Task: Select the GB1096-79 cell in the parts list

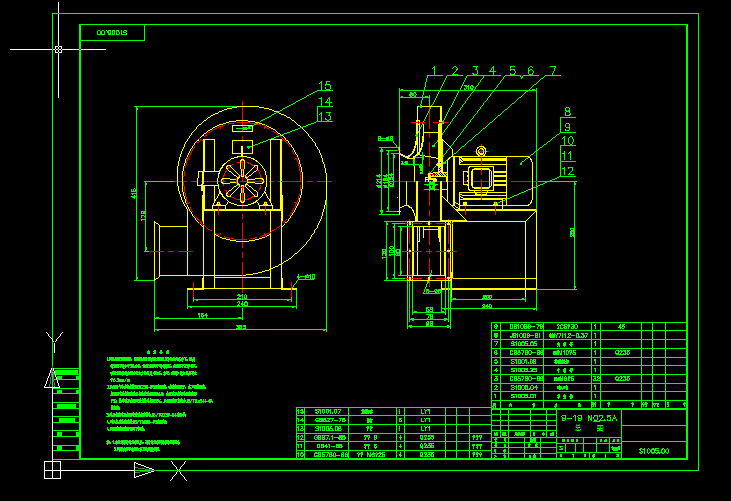Action: [x=522, y=327]
